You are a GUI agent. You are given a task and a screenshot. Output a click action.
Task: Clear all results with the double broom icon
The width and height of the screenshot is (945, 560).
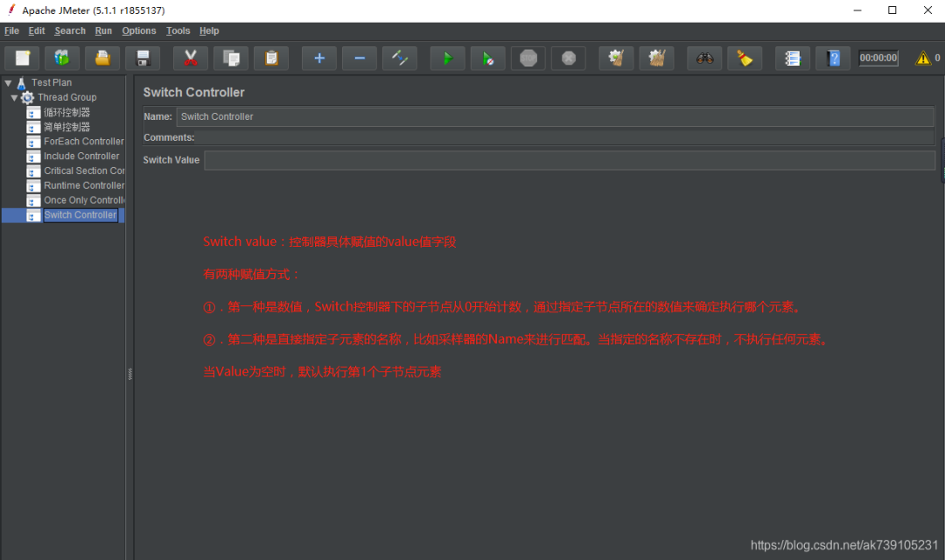click(x=656, y=58)
